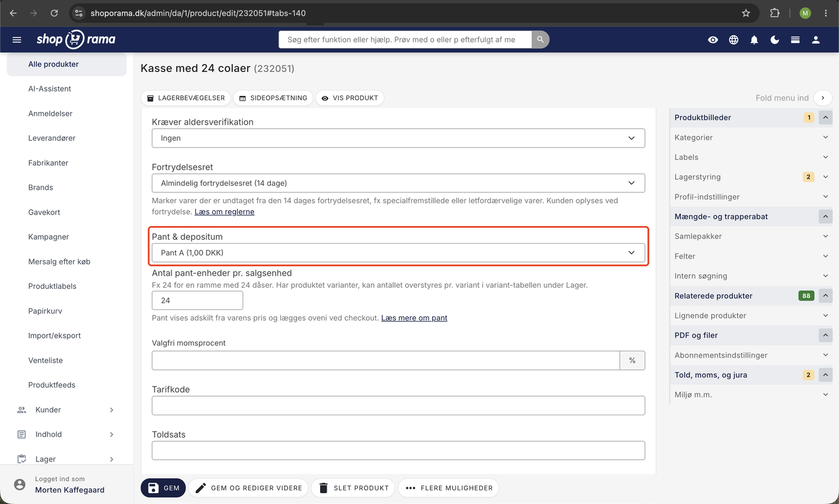Click Vis produkt eye button
The width and height of the screenshot is (839, 504).
click(349, 98)
